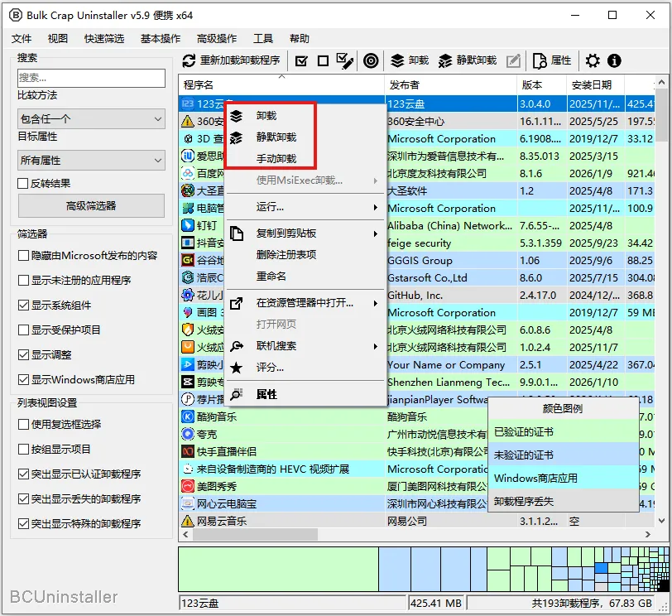Expand the 运行... submenu
The width and height of the screenshot is (672, 616).
point(305,207)
